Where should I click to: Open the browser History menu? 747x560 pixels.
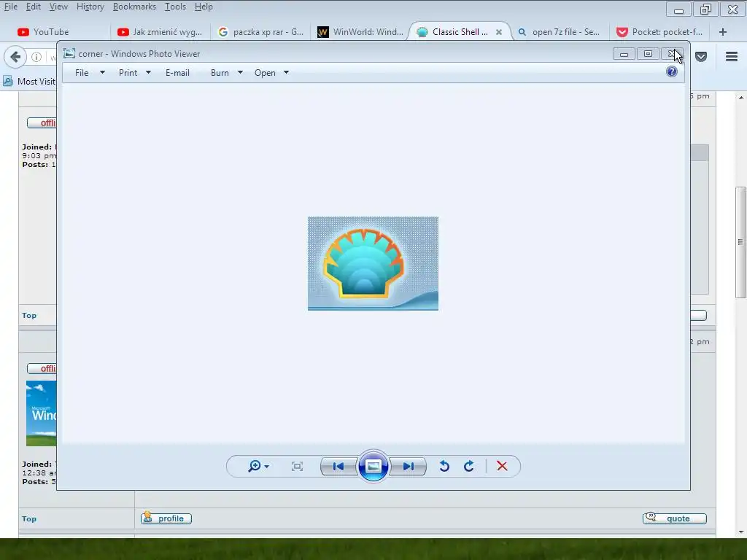(90, 7)
